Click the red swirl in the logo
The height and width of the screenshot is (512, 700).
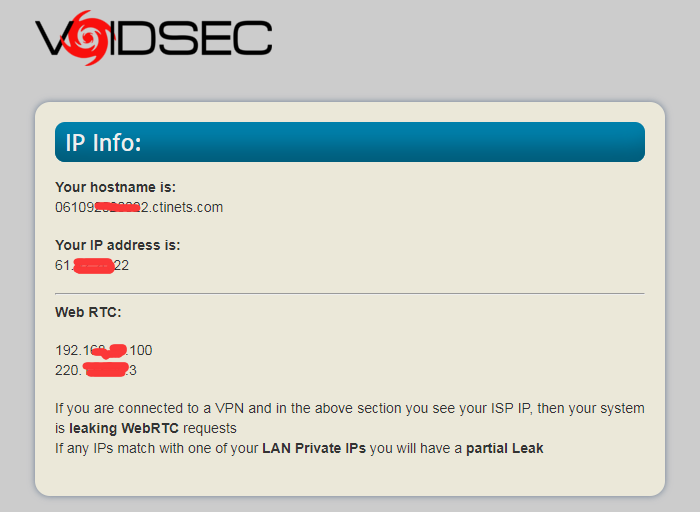pos(88,37)
